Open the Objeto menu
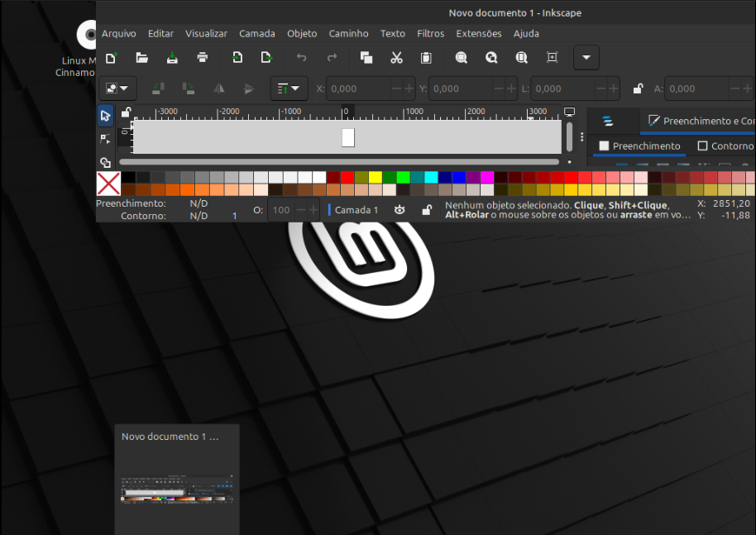The height and width of the screenshot is (535, 756). [302, 34]
